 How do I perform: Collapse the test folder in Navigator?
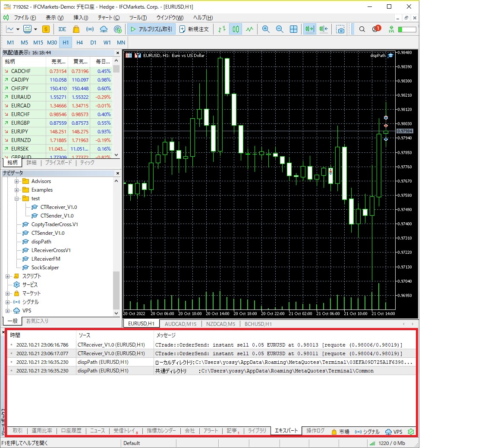[x=17, y=199]
